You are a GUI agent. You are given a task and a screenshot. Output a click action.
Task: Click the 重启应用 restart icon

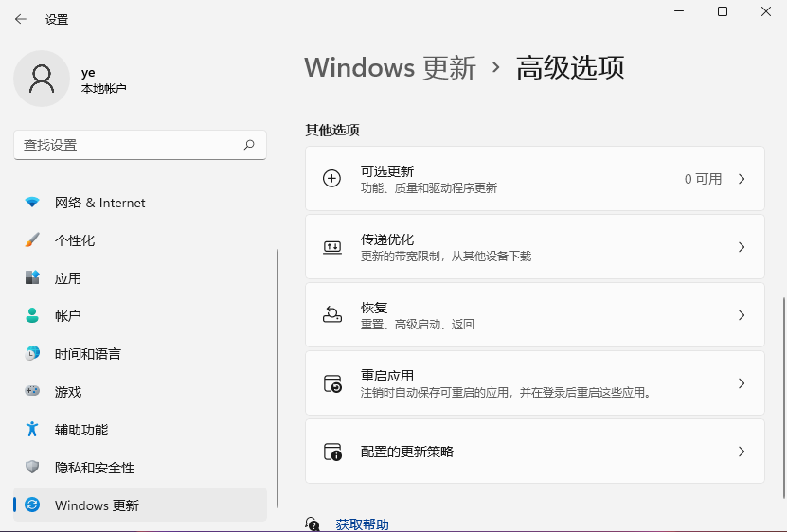tap(332, 383)
